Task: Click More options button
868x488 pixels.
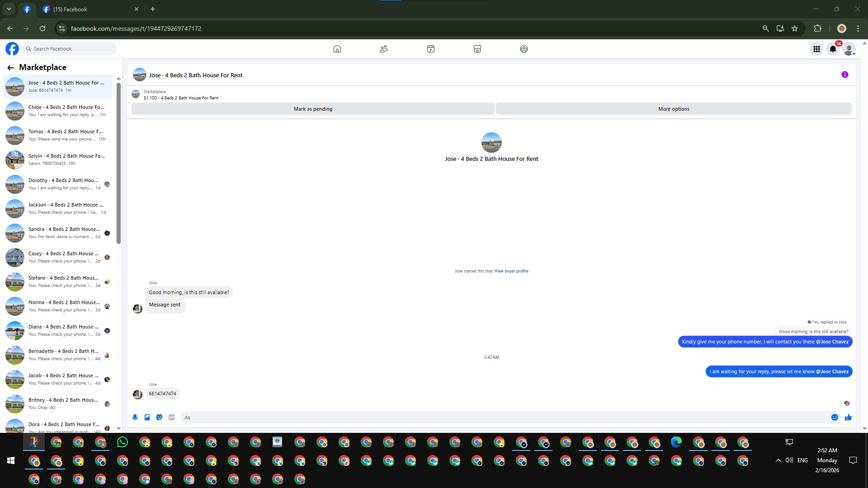Action: [x=674, y=109]
